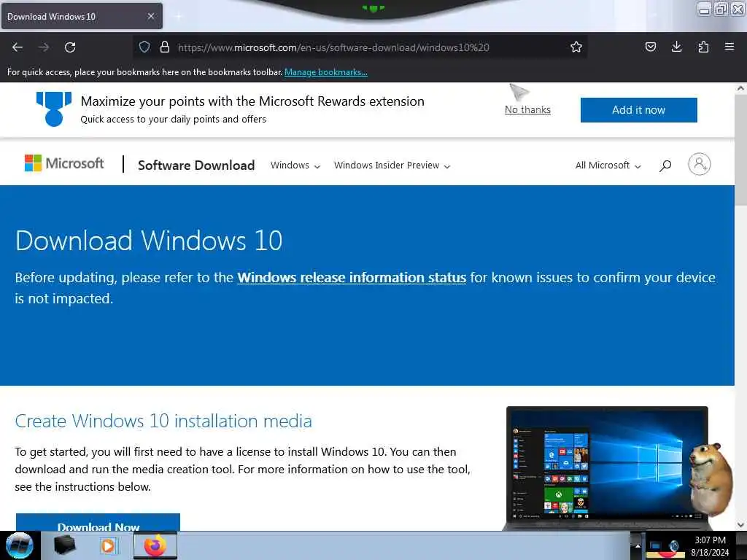Click the URL address bar field
Viewport: 747px width, 560px height.
click(360, 47)
